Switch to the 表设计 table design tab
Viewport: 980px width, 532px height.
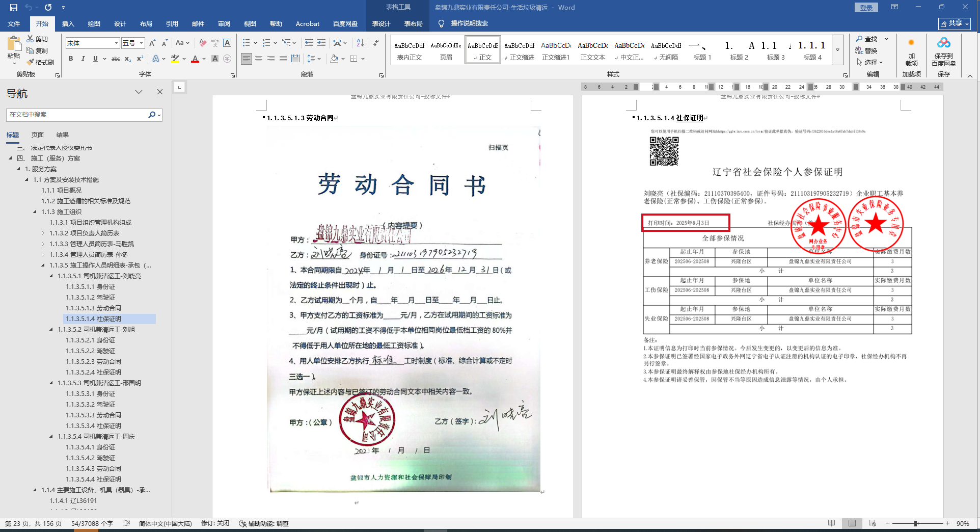(381, 23)
